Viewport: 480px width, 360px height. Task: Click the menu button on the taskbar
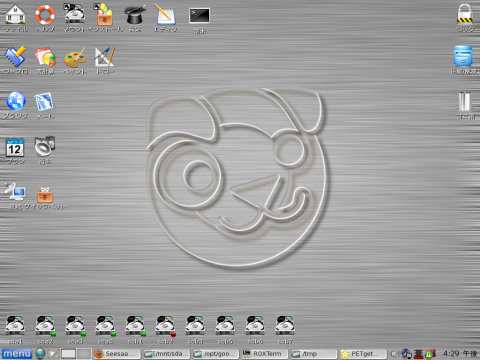pos(16,354)
